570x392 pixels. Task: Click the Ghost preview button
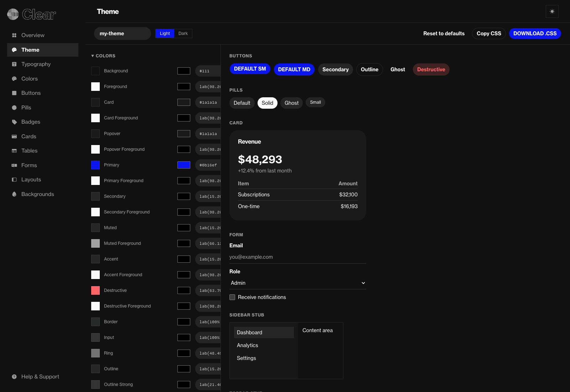point(398,69)
